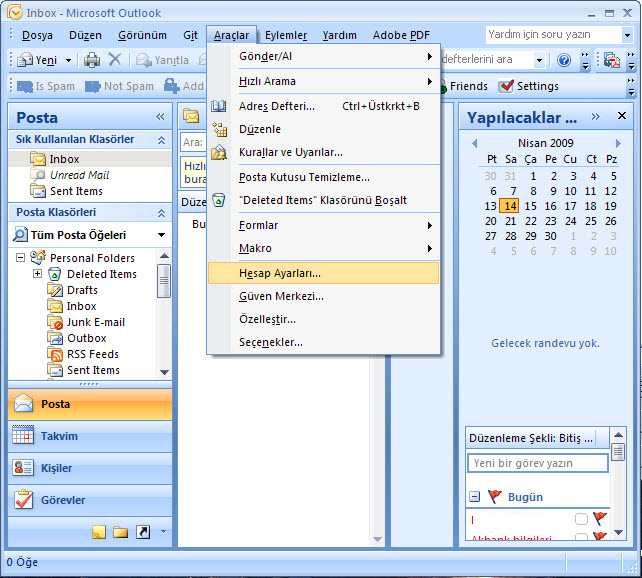
Task: Open the Hızlı Arama submenu
Action: (323, 81)
